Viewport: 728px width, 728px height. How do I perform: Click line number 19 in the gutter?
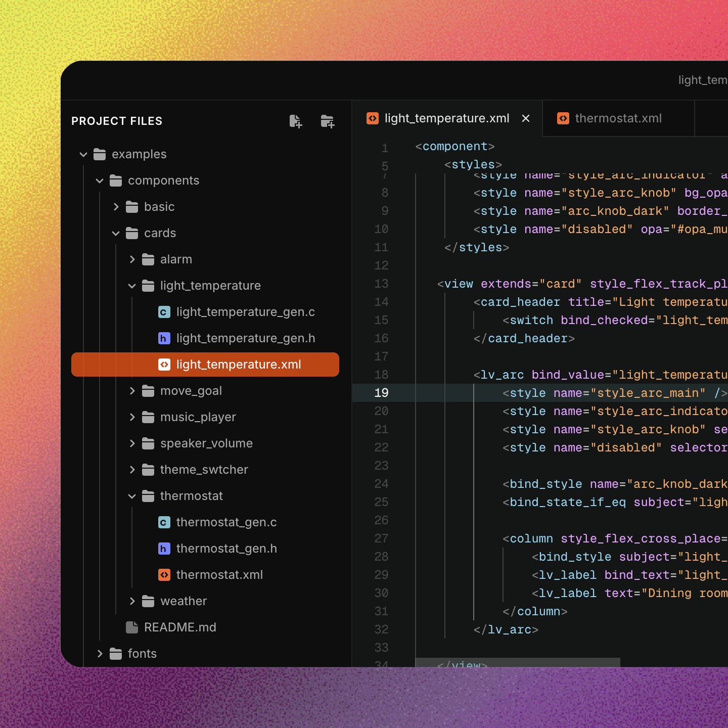(381, 393)
